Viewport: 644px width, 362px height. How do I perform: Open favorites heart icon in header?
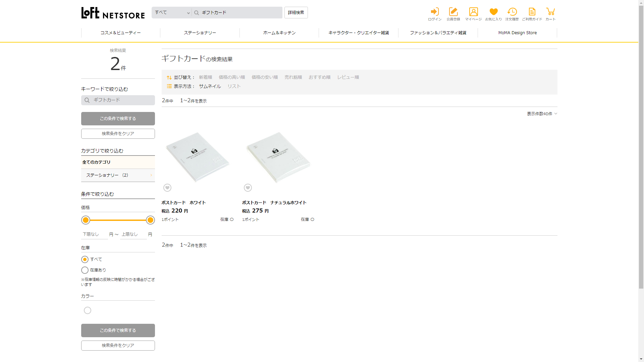point(493,12)
